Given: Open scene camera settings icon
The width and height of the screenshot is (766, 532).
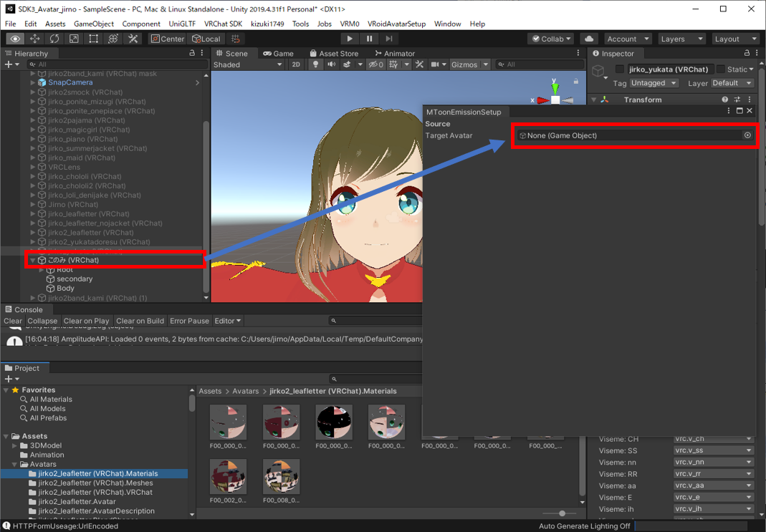Looking at the screenshot, I should coord(435,64).
